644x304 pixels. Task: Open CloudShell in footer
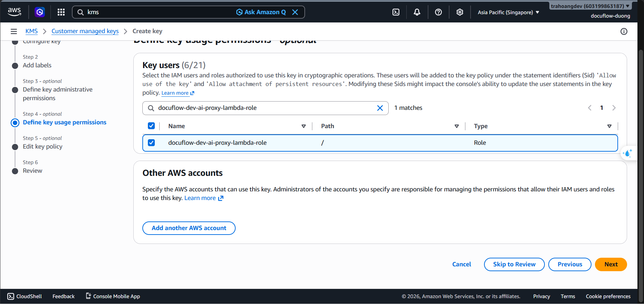[x=25, y=296]
